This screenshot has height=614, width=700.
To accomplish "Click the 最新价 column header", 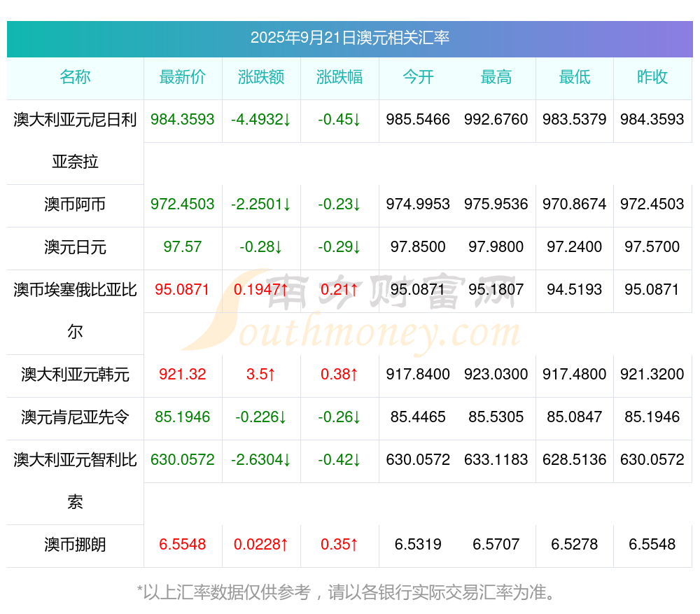I will click(183, 77).
